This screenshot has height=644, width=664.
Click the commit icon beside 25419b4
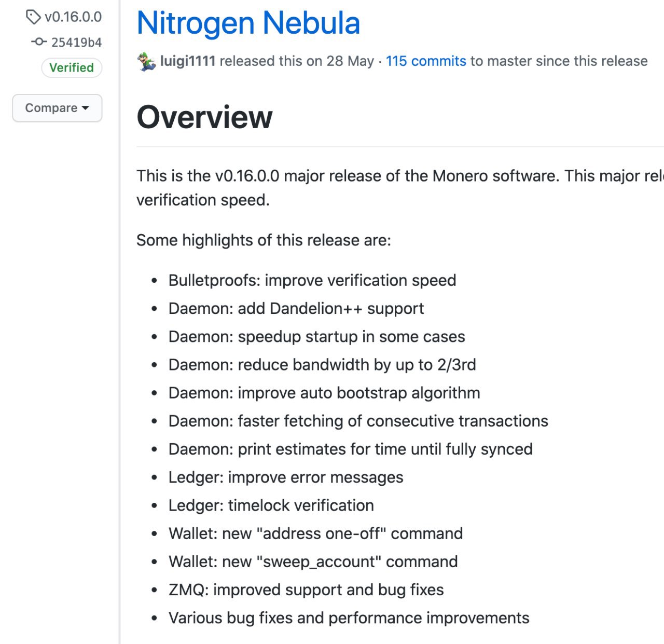[39, 42]
